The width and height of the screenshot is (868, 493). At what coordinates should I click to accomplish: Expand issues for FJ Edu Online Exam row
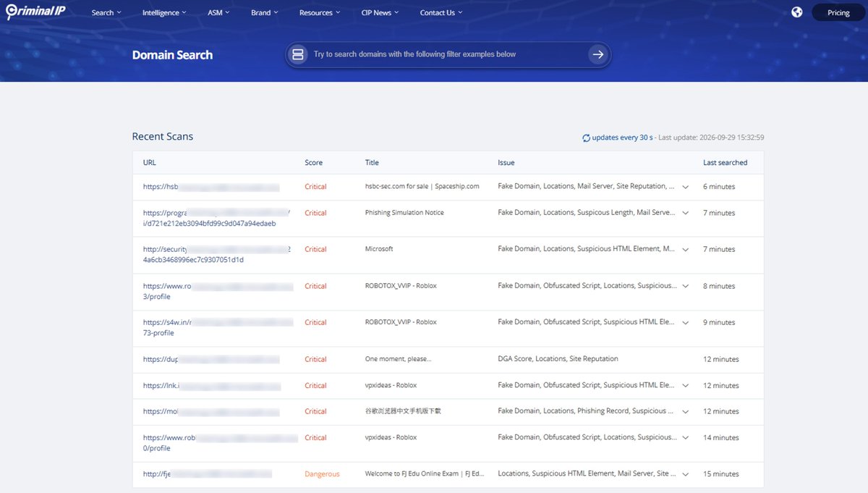[686, 474]
